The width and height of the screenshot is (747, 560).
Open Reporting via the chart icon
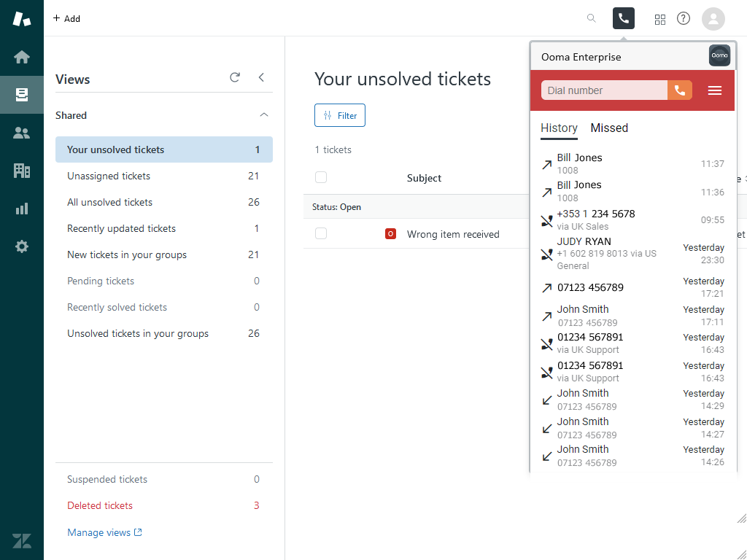[21, 208]
